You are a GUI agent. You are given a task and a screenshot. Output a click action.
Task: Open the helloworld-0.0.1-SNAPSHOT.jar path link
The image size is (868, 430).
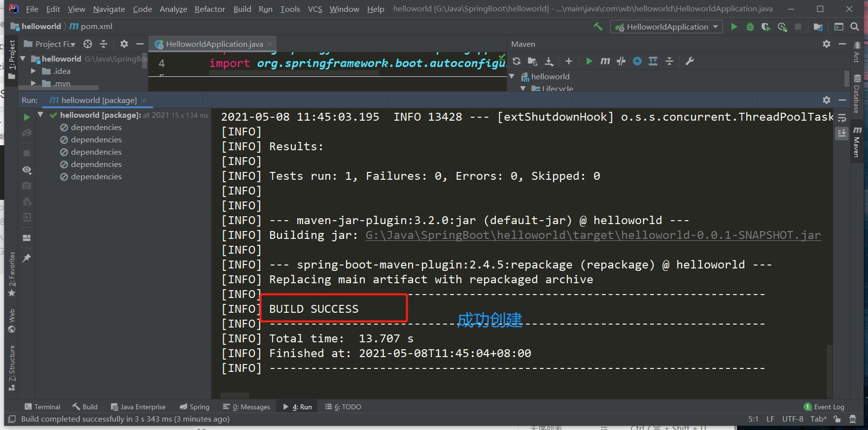coord(593,235)
